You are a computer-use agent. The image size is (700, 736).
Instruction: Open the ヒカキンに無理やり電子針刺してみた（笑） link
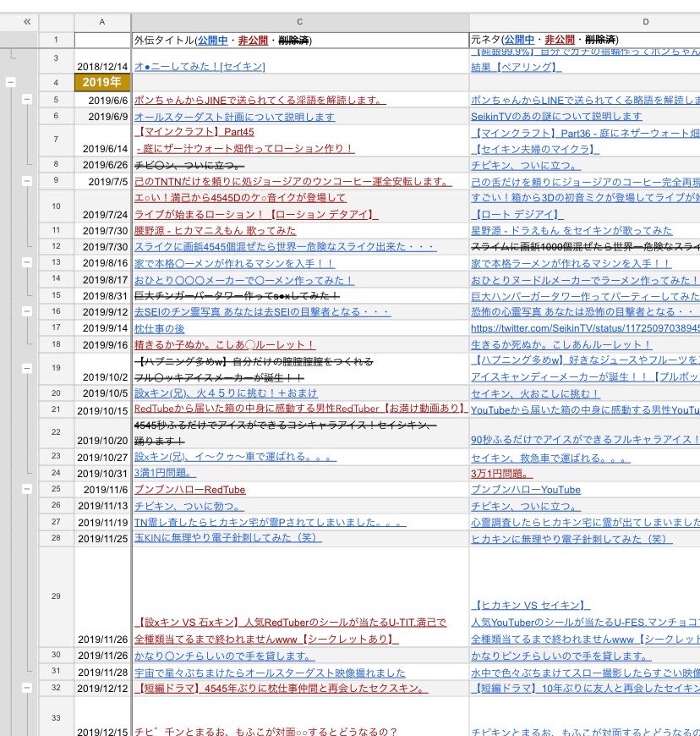tap(571, 539)
